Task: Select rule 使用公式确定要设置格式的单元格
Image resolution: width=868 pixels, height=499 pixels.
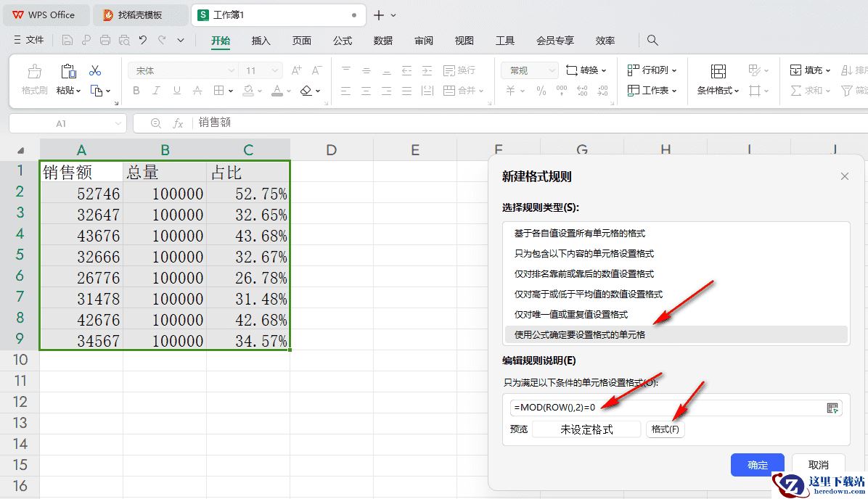Action: pyautogui.click(x=676, y=334)
